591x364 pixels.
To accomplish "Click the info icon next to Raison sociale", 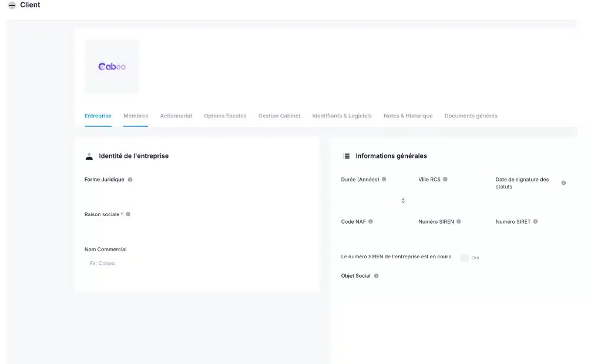I will coord(128,214).
